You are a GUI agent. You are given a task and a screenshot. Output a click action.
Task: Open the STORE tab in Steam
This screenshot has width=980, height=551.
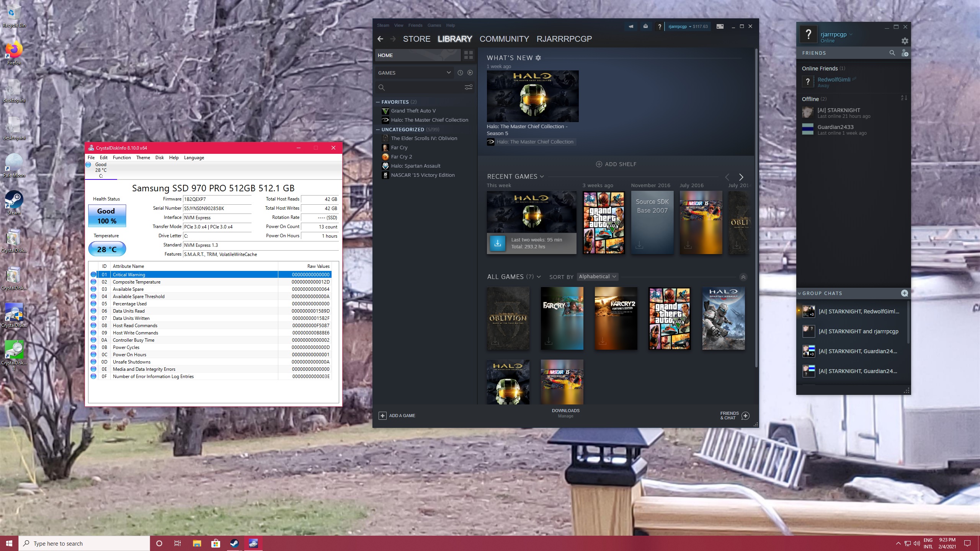[x=416, y=39]
